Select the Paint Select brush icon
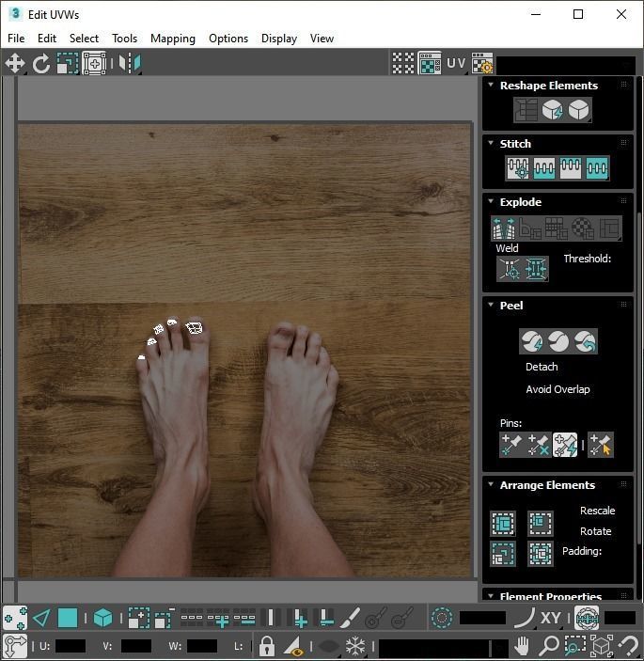This screenshot has width=644, height=661. 350,619
